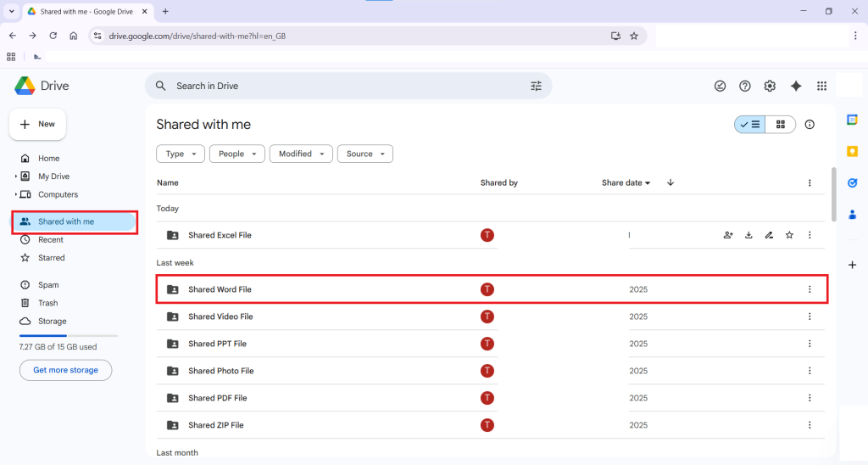Toggle the view details info panel
This screenshot has height=465, width=868.
point(810,125)
